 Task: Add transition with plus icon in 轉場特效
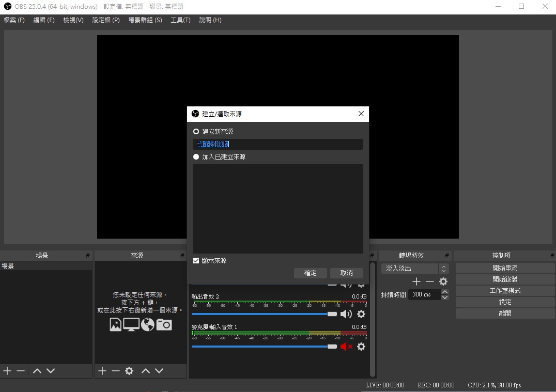click(x=416, y=281)
